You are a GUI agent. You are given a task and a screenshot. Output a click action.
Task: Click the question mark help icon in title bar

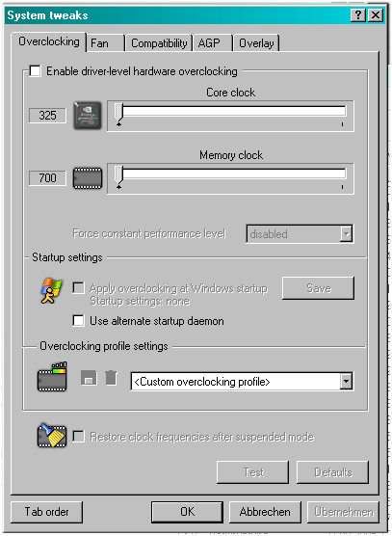tap(358, 15)
